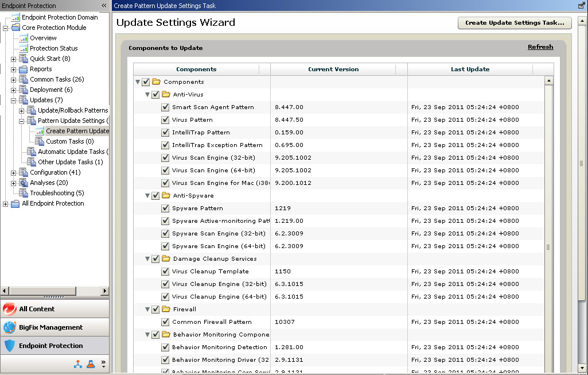Toggle the Anti-Virus group checkbox
The width and height of the screenshot is (588, 375).
pyautogui.click(x=155, y=95)
